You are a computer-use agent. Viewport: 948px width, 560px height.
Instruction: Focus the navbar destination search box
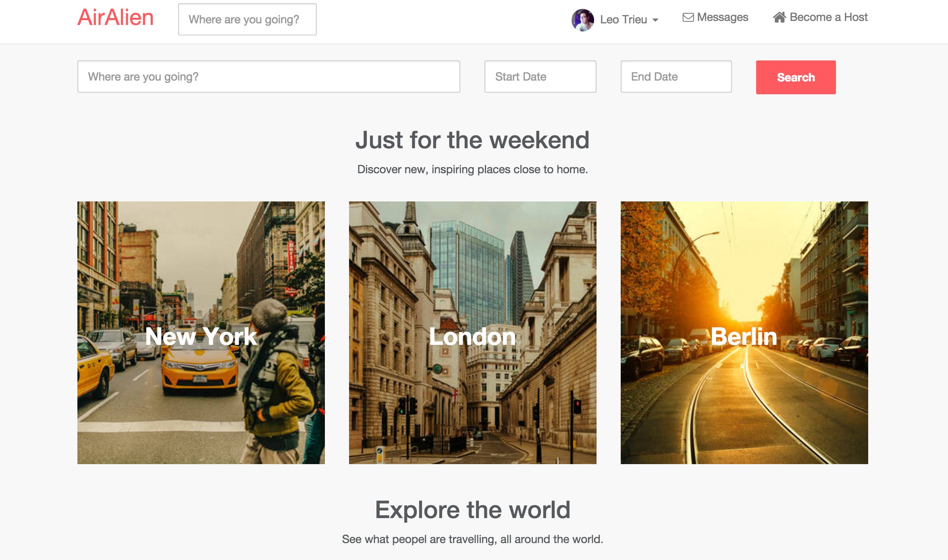(x=247, y=19)
